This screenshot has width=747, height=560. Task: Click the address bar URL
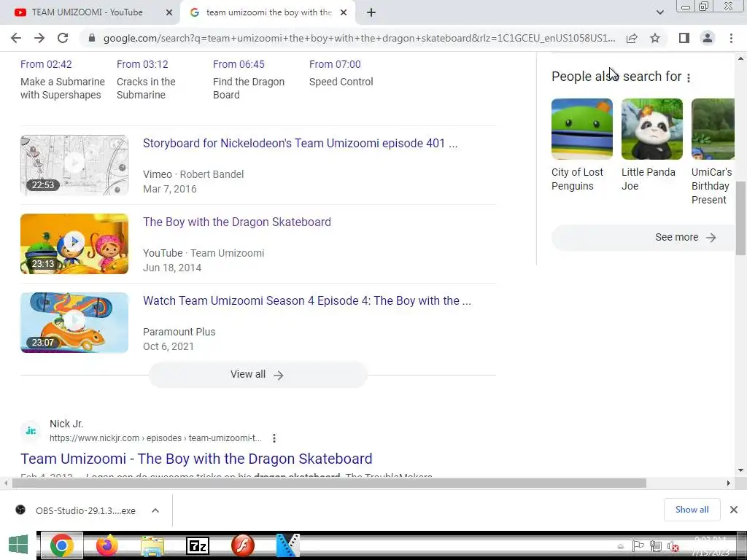359,38
